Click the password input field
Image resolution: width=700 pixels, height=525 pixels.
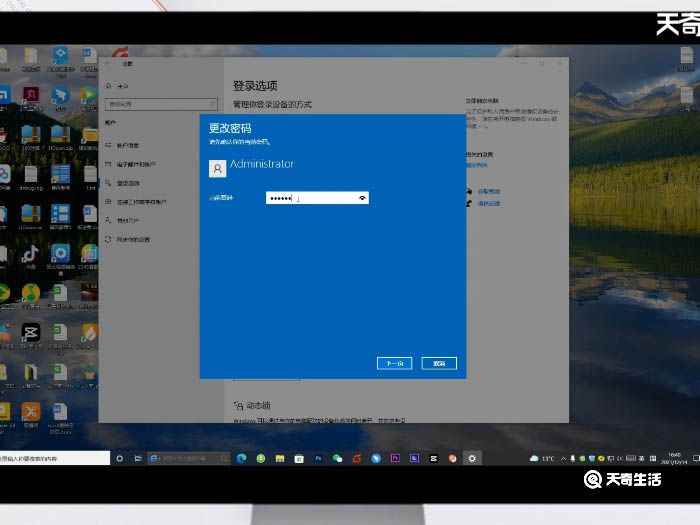[308, 198]
